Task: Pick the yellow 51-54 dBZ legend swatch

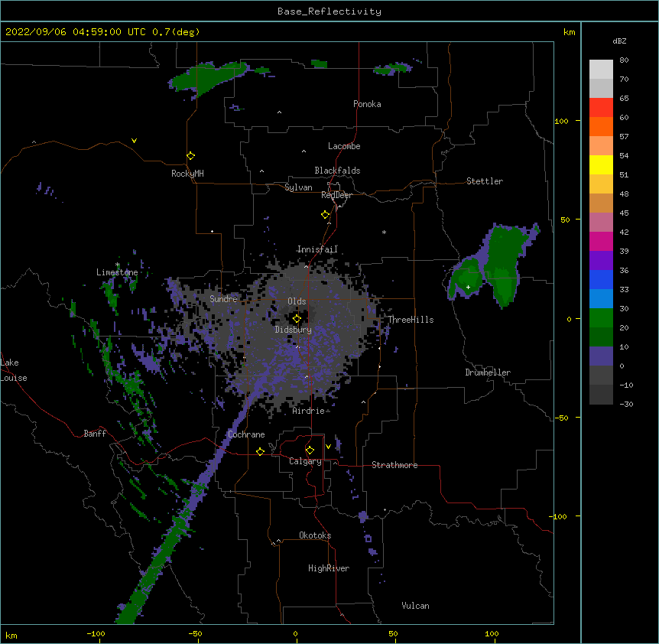Action: pyautogui.click(x=601, y=164)
